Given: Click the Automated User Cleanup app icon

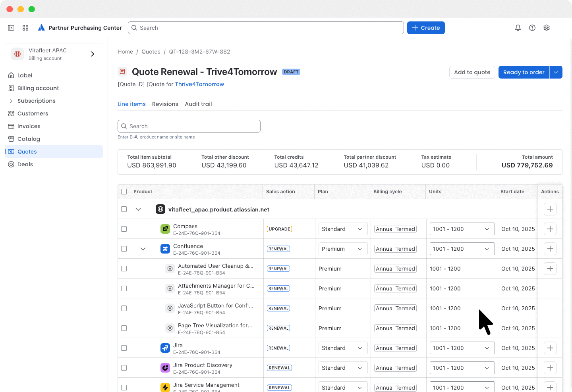Looking at the screenshot, I should click(x=170, y=269).
